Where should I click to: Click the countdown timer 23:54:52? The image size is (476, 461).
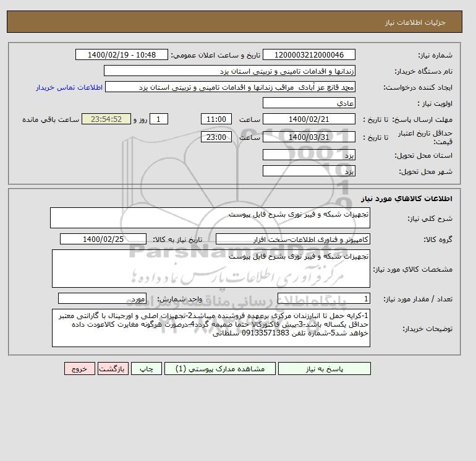pyautogui.click(x=106, y=119)
